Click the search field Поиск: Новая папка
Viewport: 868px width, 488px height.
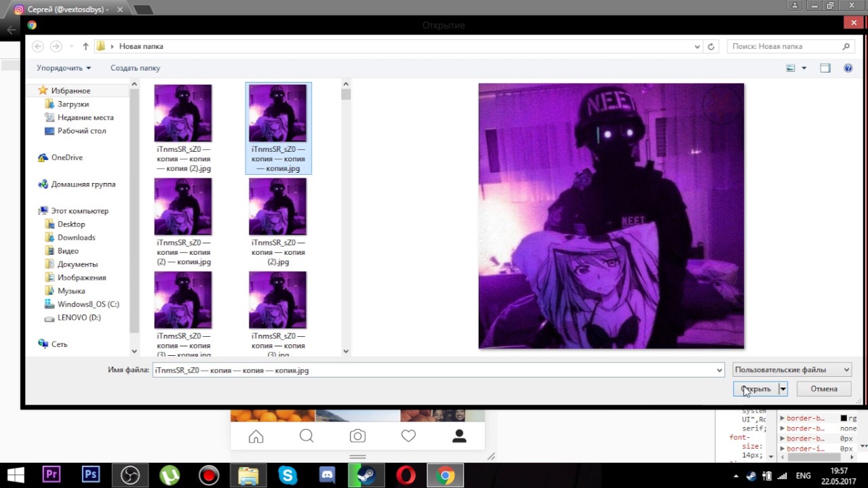point(790,46)
